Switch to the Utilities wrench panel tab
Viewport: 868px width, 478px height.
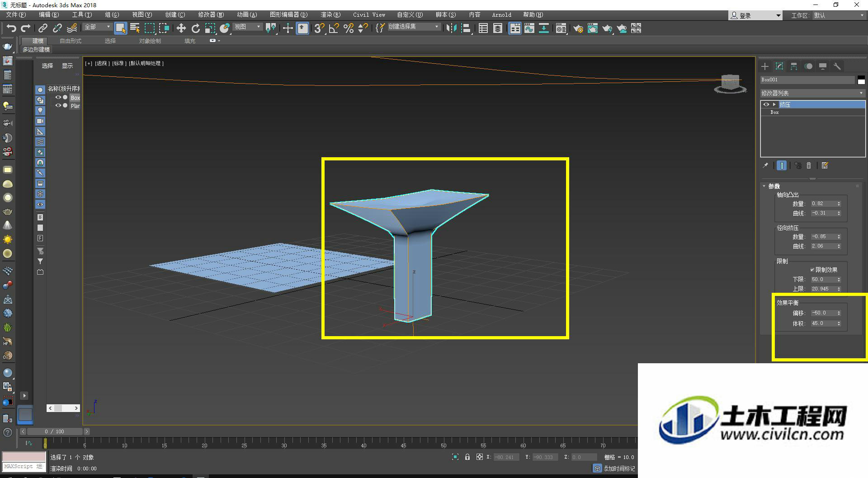[837, 66]
